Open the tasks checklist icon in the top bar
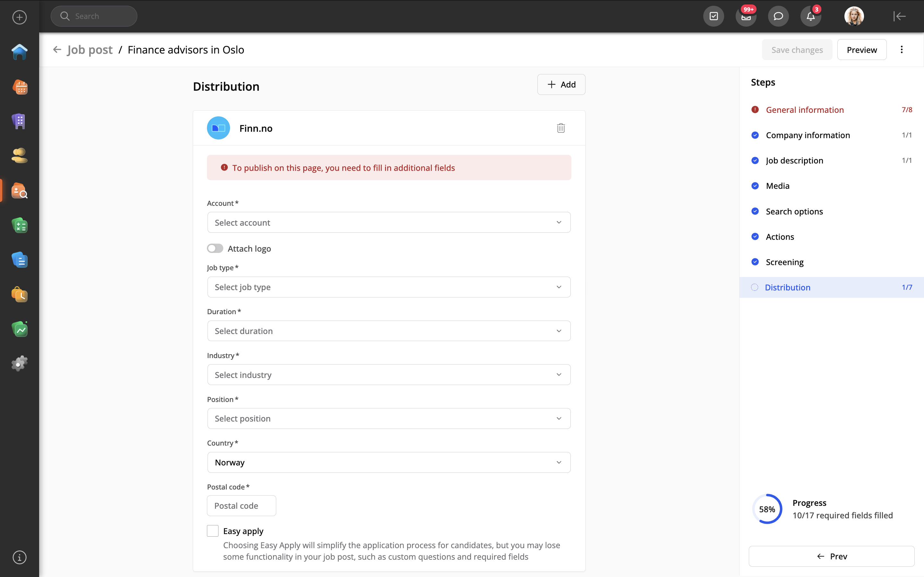924x577 pixels. pyautogui.click(x=713, y=16)
